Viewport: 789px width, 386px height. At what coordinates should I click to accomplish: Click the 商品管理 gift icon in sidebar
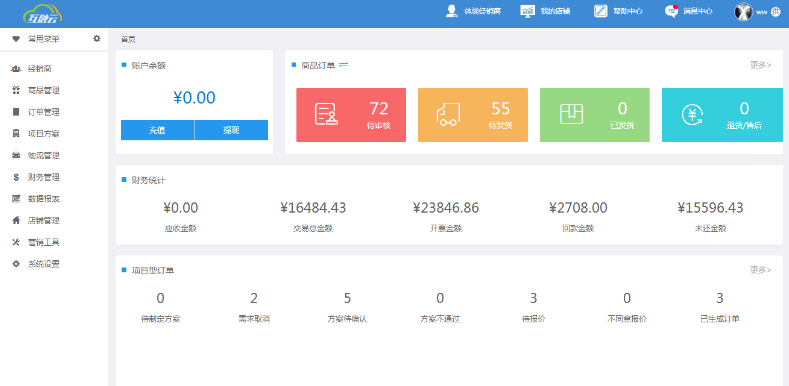16,90
